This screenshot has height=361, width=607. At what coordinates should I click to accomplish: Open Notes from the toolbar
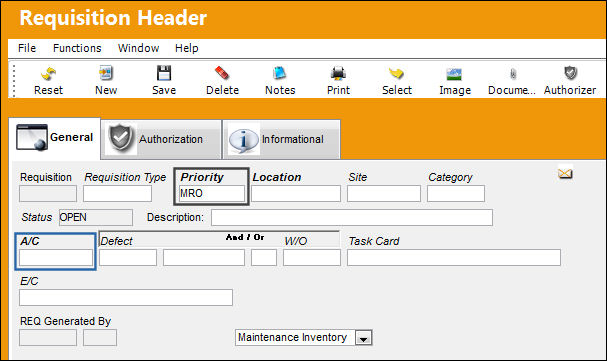tap(279, 74)
